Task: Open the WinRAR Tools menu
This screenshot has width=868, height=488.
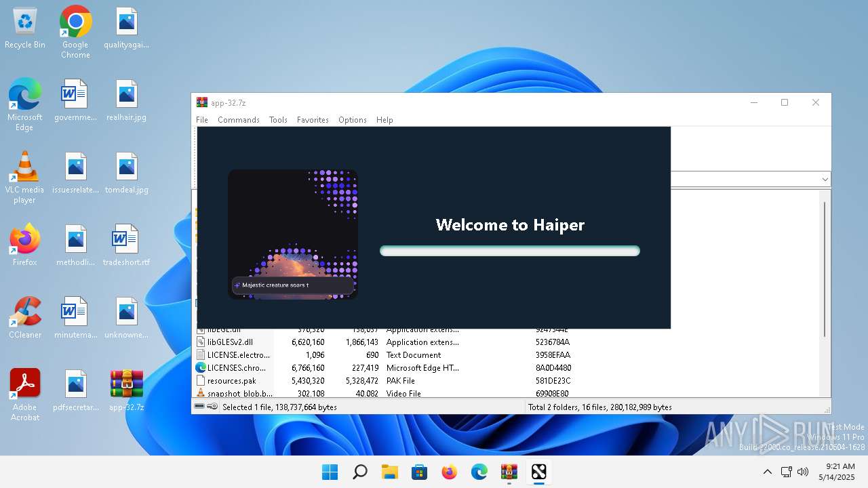Action: 278,120
